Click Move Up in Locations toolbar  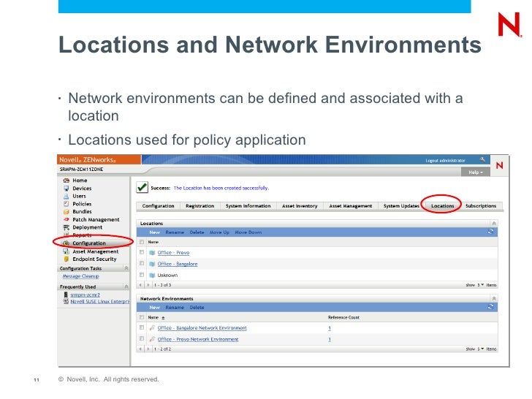(219, 232)
